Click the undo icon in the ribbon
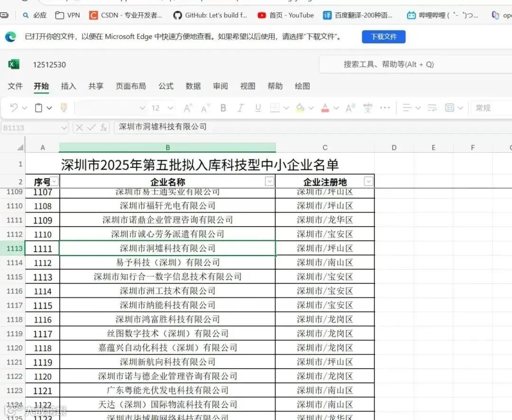Viewport: 512px width, 420px height. click(x=14, y=108)
